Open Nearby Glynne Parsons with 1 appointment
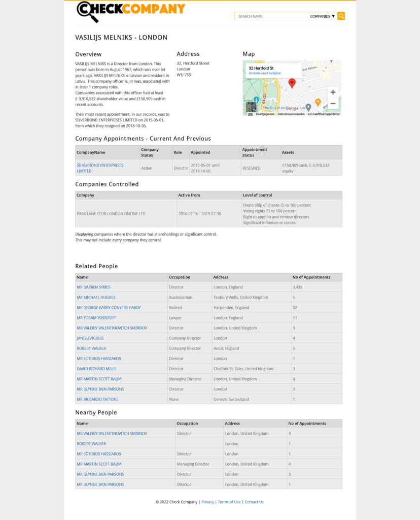This screenshot has height=520, width=420. [x=100, y=484]
